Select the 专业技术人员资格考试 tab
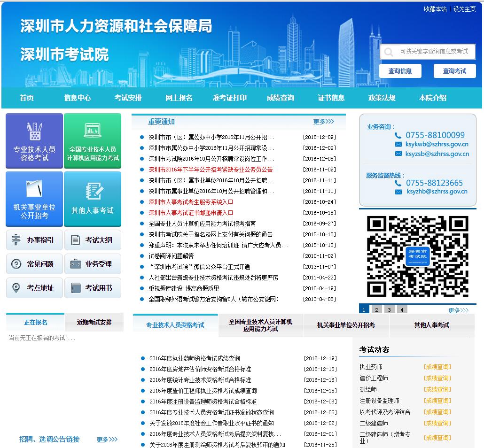 click(x=175, y=325)
